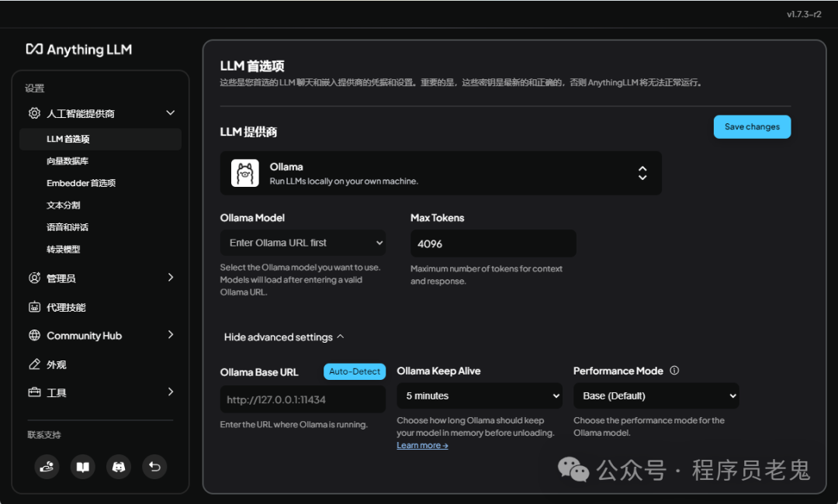Click the Auto-Detect button
The height and width of the screenshot is (504, 838).
click(x=355, y=371)
